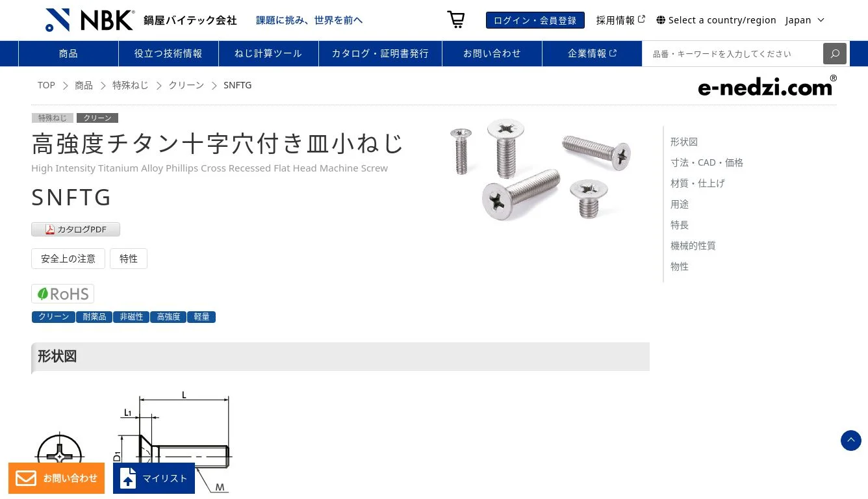This screenshot has height=499, width=868.
Task: Open Select a country/region selector
Action: click(x=716, y=20)
